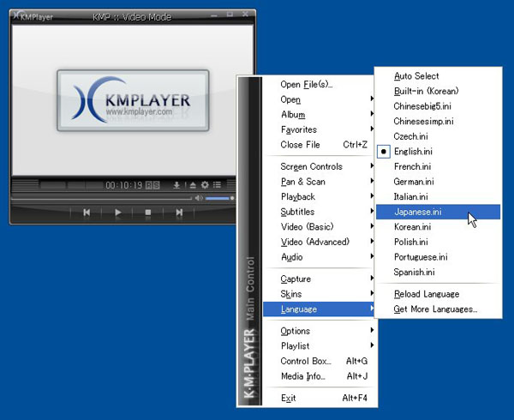
Task: Skip to previous track in KMPlayer
Action: (87, 213)
